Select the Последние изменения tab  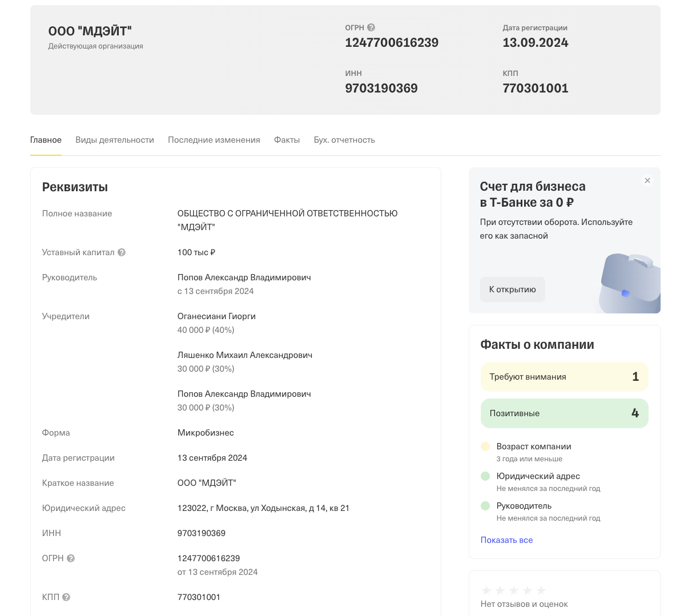(214, 139)
